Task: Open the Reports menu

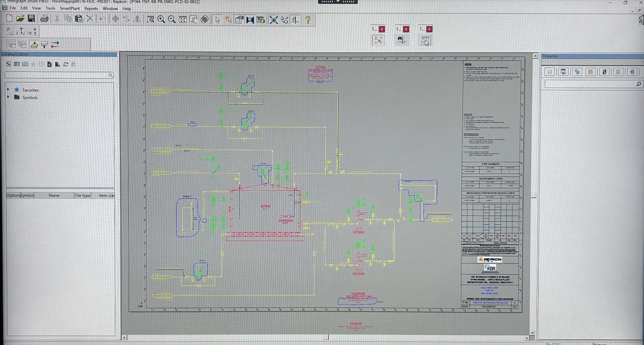Action: tap(91, 9)
